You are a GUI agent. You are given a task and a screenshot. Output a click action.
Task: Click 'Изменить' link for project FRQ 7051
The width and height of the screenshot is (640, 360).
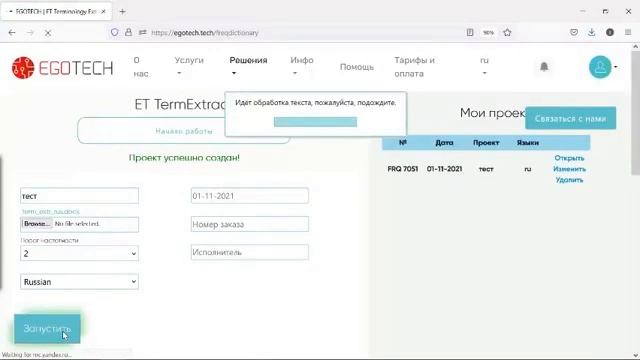point(569,169)
